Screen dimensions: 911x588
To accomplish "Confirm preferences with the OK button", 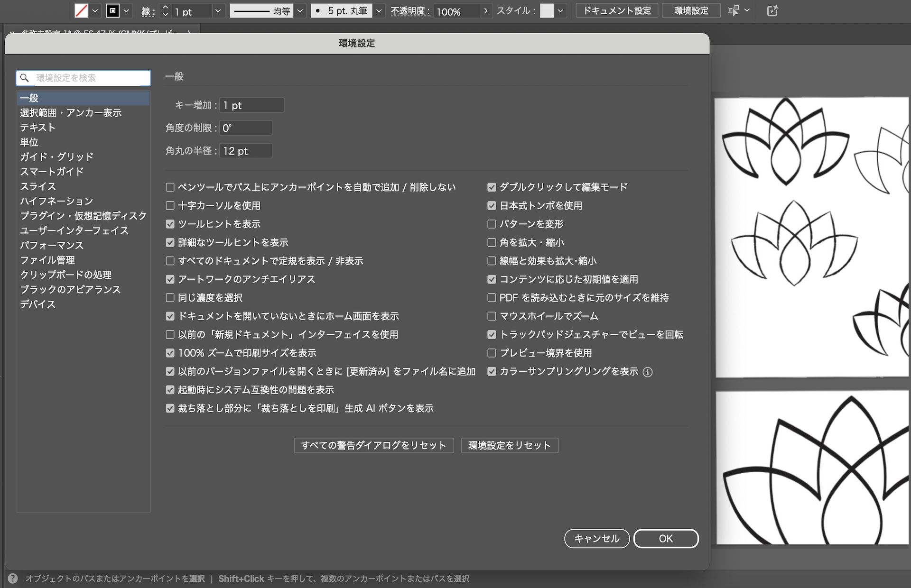I will tap(666, 539).
